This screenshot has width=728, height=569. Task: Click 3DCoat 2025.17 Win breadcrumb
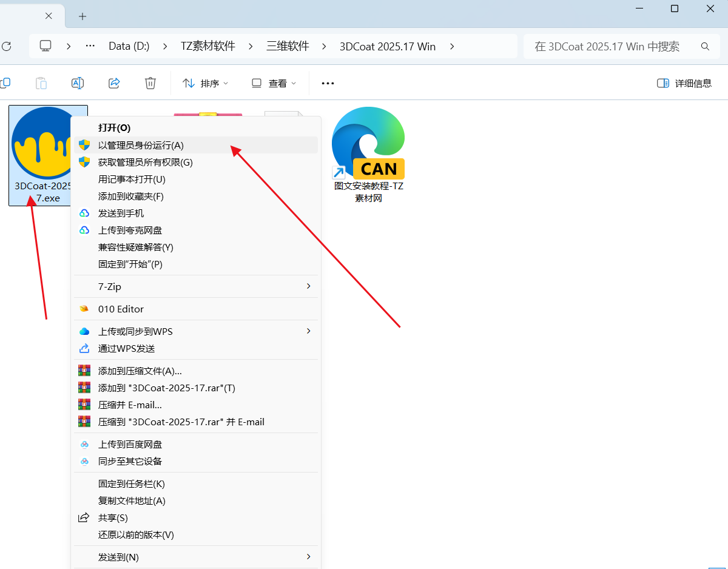[388, 46]
